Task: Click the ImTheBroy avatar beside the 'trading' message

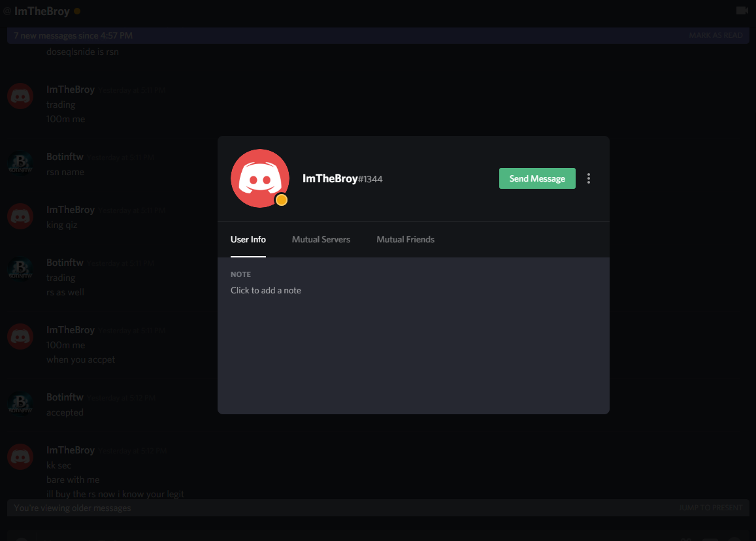Action: point(20,96)
